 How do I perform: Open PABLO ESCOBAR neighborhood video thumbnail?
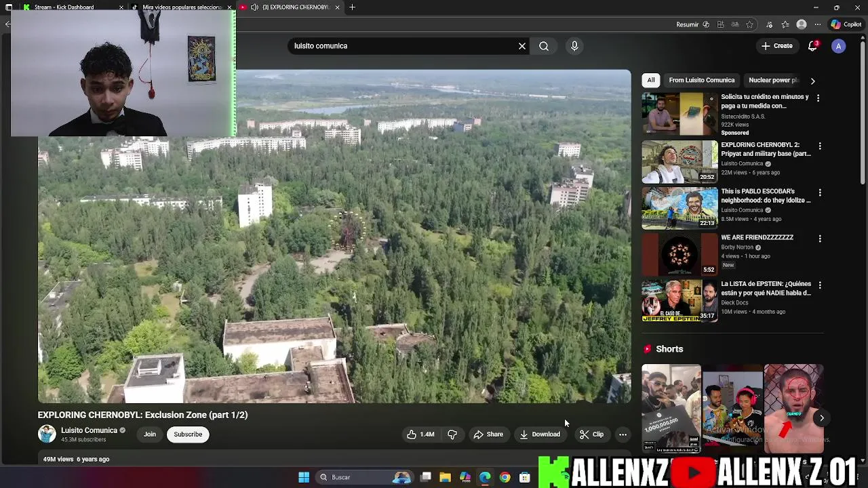click(x=679, y=208)
